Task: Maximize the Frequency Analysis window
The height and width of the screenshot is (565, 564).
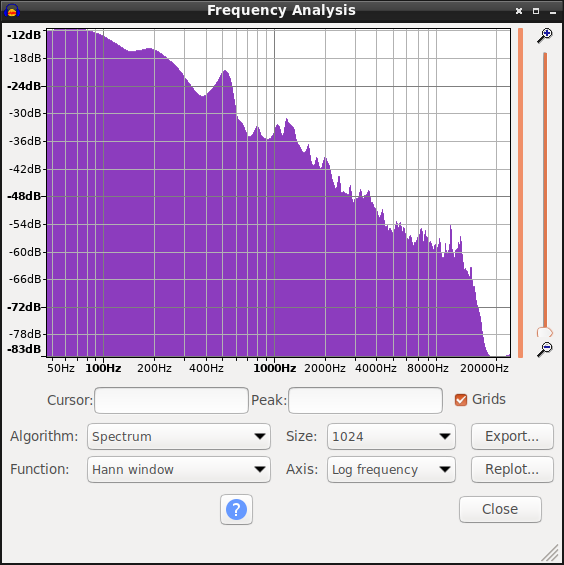Action: [x=536, y=11]
